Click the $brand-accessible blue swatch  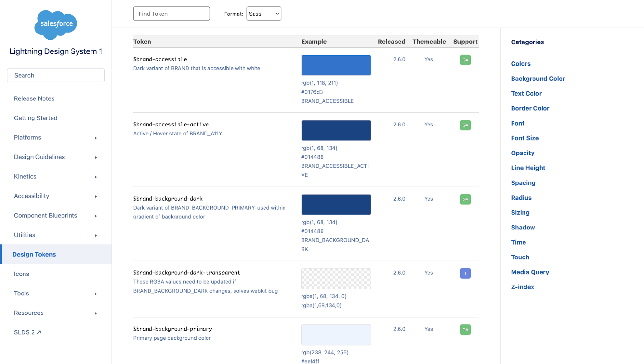pos(336,65)
